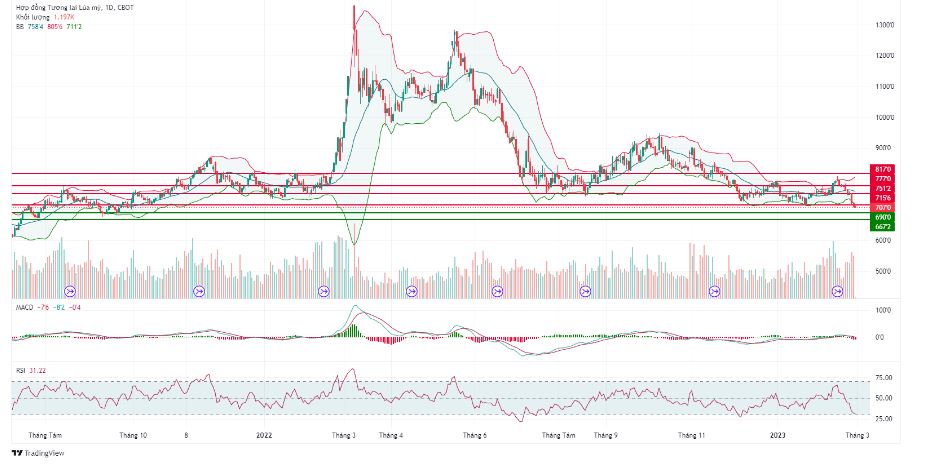Click the 9000 price axis label
Viewport: 925px width, 467px height.
point(885,147)
